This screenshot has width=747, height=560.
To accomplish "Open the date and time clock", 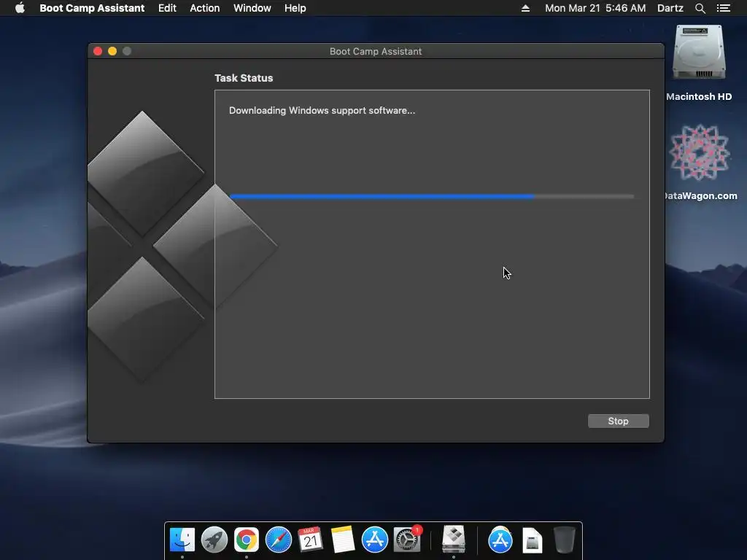I will point(595,8).
